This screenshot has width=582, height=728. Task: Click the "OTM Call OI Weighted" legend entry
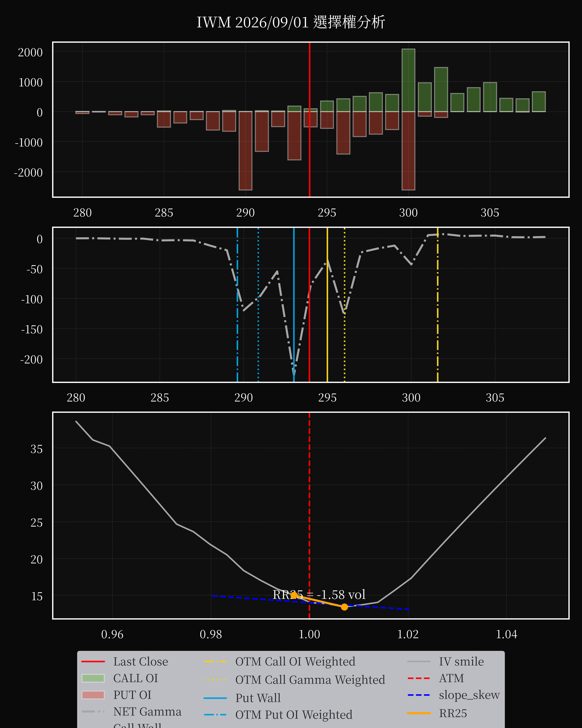click(x=280, y=662)
